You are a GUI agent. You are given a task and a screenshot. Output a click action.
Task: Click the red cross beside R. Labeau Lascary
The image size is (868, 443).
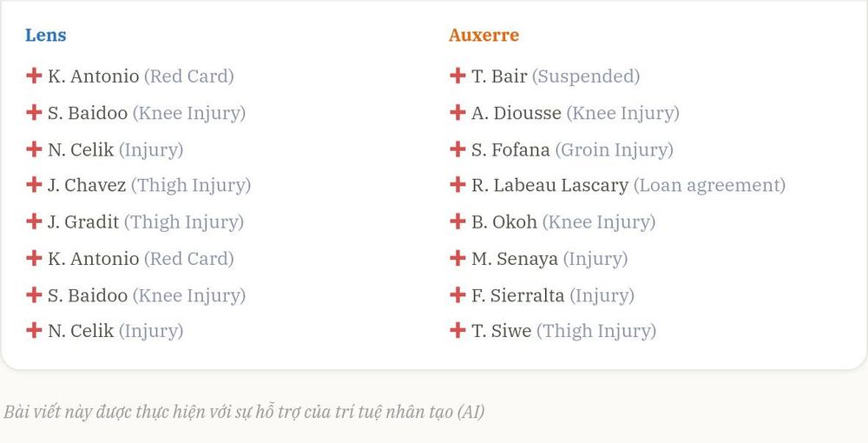tap(457, 184)
